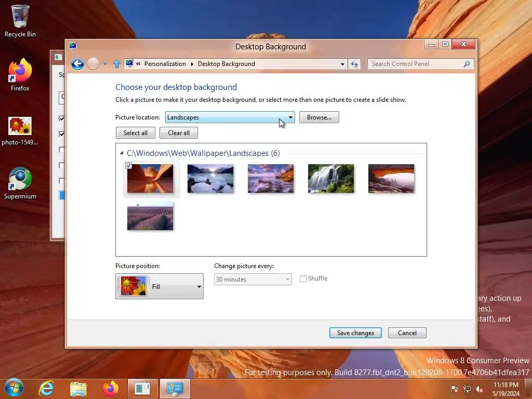The image size is (532, 399).
Task: Click in the Search Control Panel field
Action: 421,64
